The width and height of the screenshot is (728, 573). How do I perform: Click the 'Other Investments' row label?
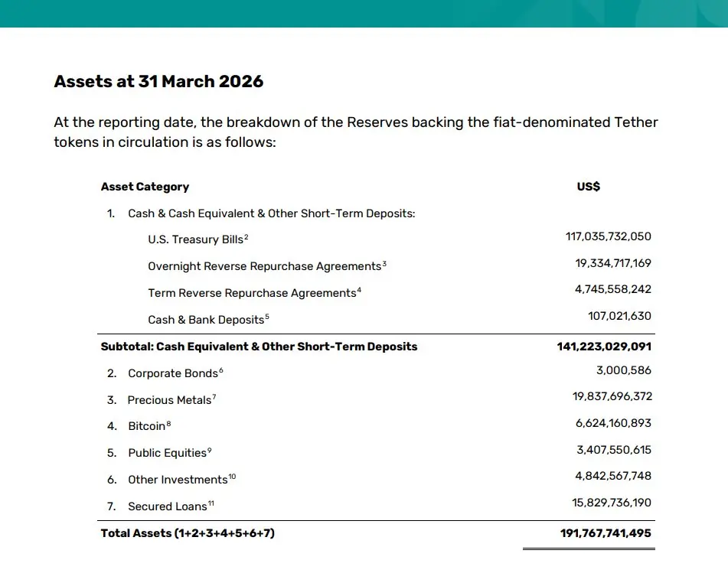point(178,480)
